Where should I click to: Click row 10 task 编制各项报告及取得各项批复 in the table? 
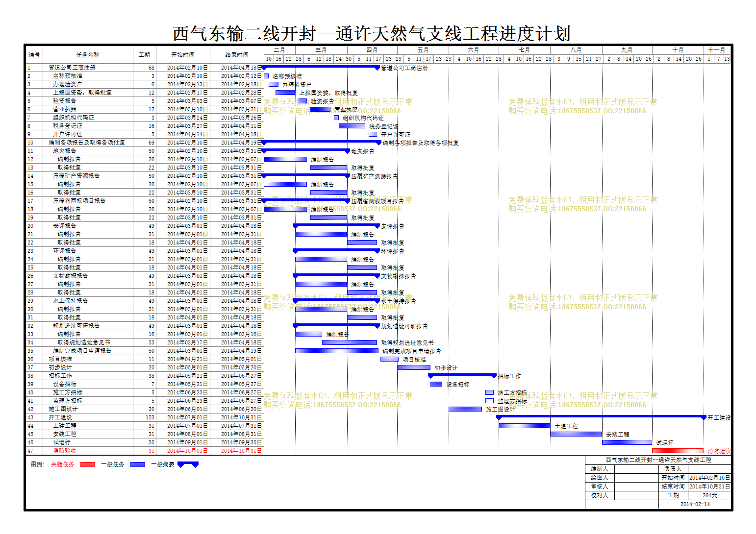(x=87, y=143)
